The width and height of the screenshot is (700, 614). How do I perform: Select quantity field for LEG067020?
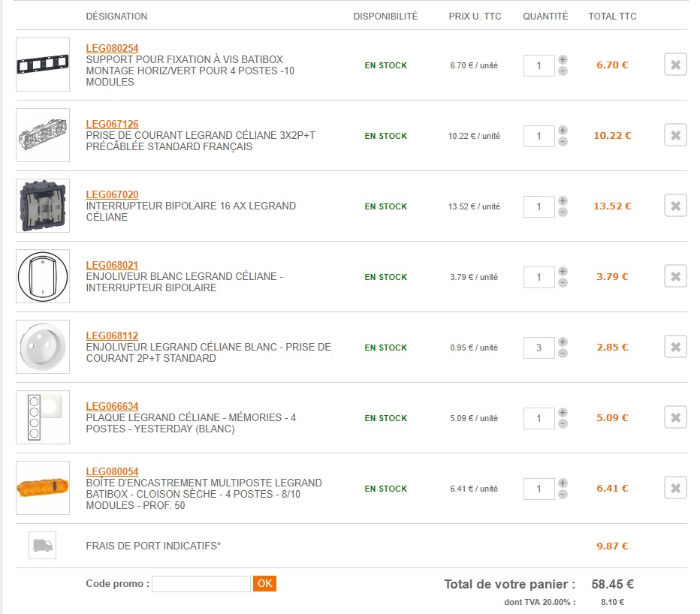[x=539, y=206]
